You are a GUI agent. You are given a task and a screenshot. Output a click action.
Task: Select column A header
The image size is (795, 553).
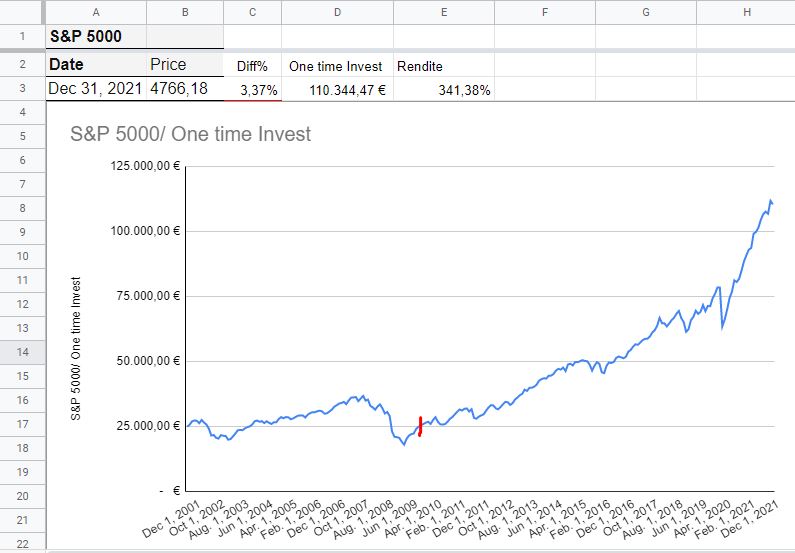coord(96,12)
